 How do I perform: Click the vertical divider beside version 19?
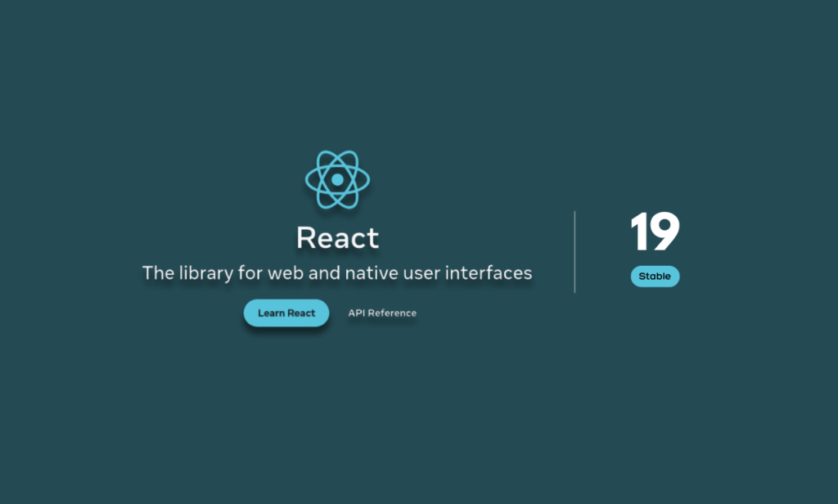click(574, 251)
